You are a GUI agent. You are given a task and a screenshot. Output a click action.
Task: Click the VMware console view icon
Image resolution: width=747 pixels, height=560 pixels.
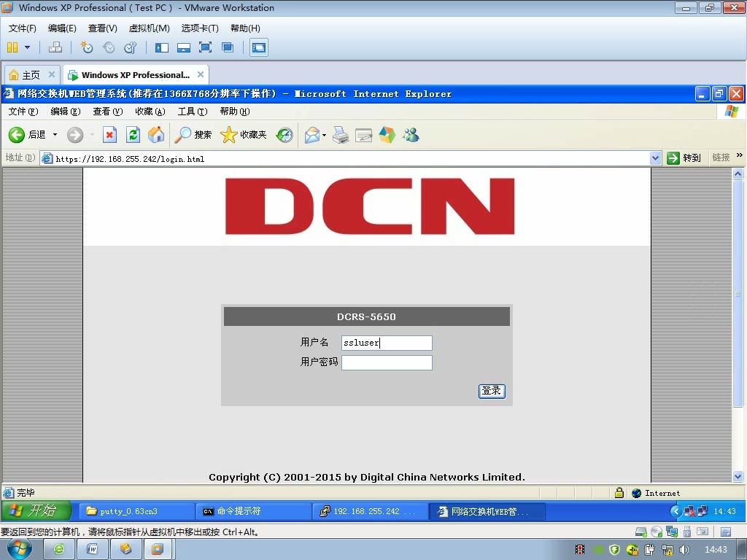pos(259,47)
